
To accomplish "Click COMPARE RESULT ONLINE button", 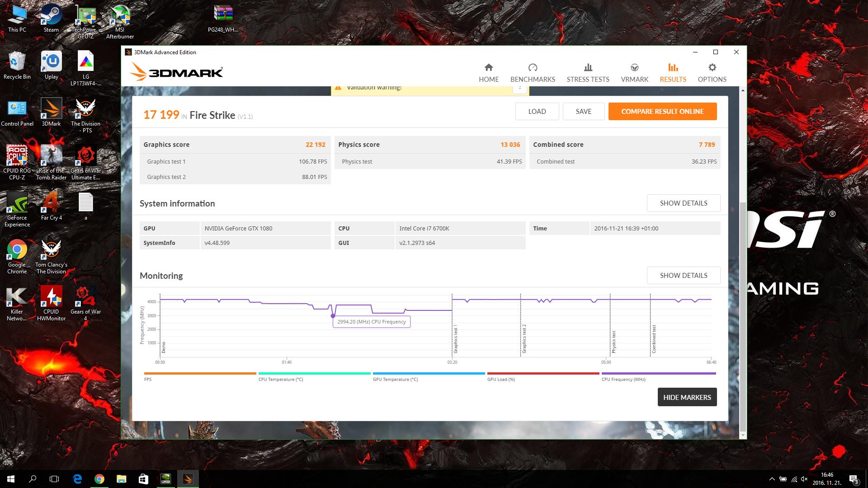I will (662, 111).
